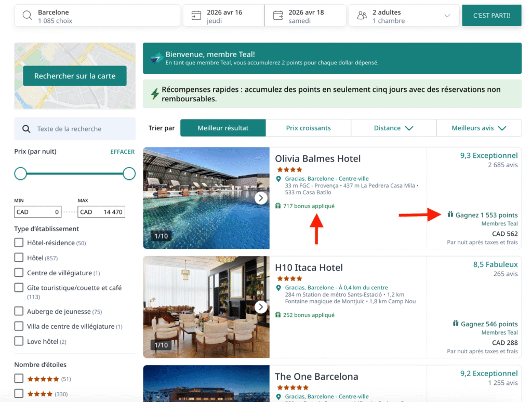This screenshot has height=402, width=532.
Task: Check the five-star rating checkbox
Action: pyautogui.click(x=18, y=378)
